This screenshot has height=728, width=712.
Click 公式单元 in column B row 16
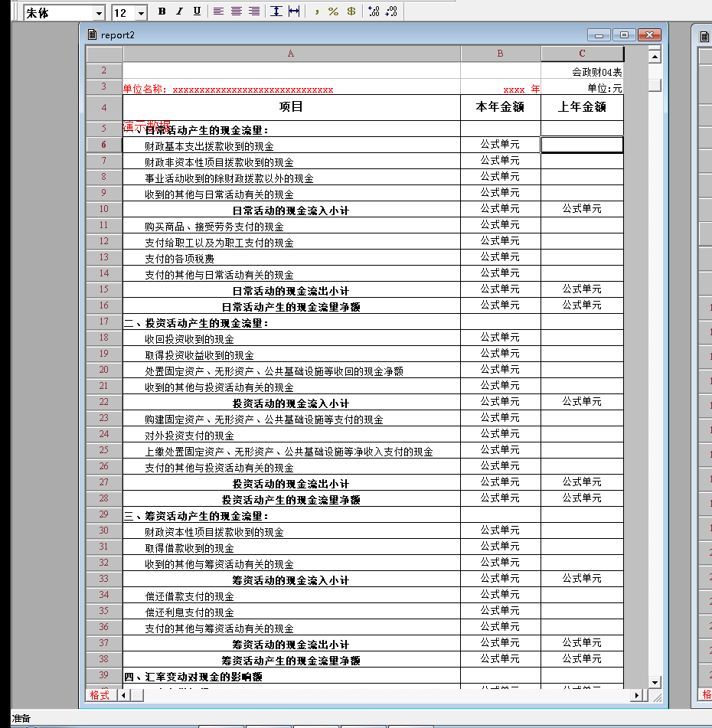[500, 305]
